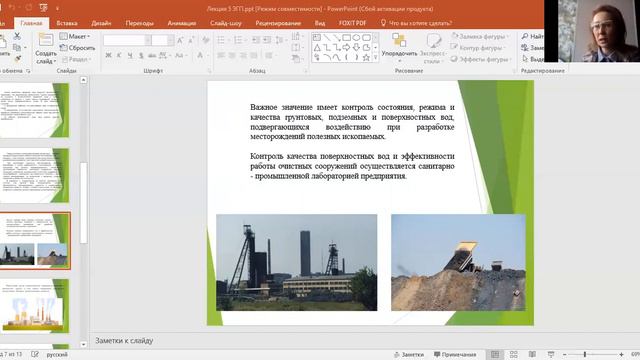
Task: Toggle align text left
Action: pyautogui.click(x=221, y=56)
